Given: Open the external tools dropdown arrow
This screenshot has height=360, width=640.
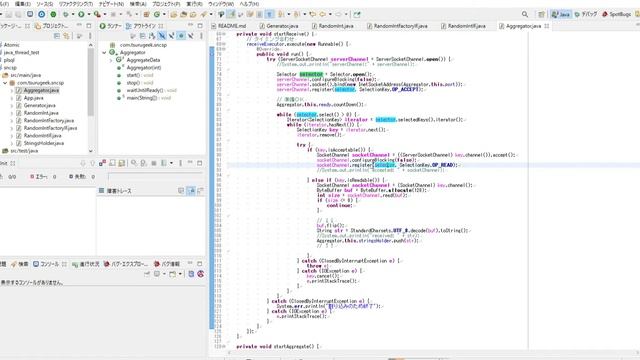Looking at the screenshot, I should click(x=105, y=14).
